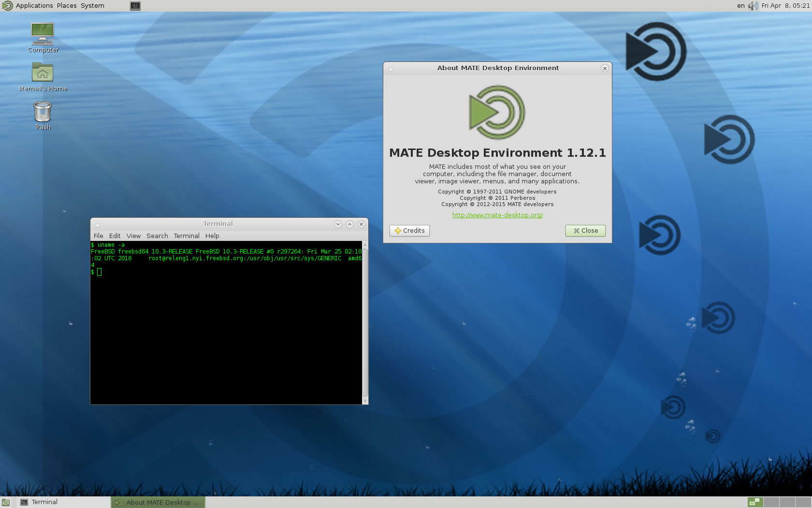
Task: Click the Terminal window's scrollbar
Action: click(365, 323)
